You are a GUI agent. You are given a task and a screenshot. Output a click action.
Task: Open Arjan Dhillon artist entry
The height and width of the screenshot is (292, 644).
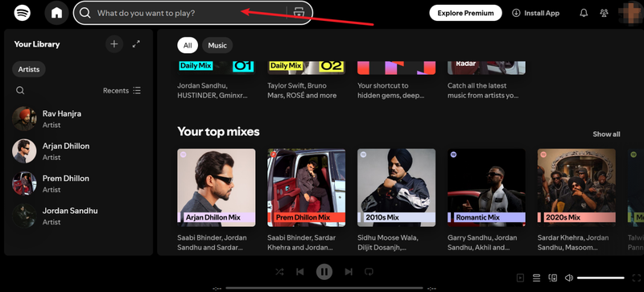(78, 151)
